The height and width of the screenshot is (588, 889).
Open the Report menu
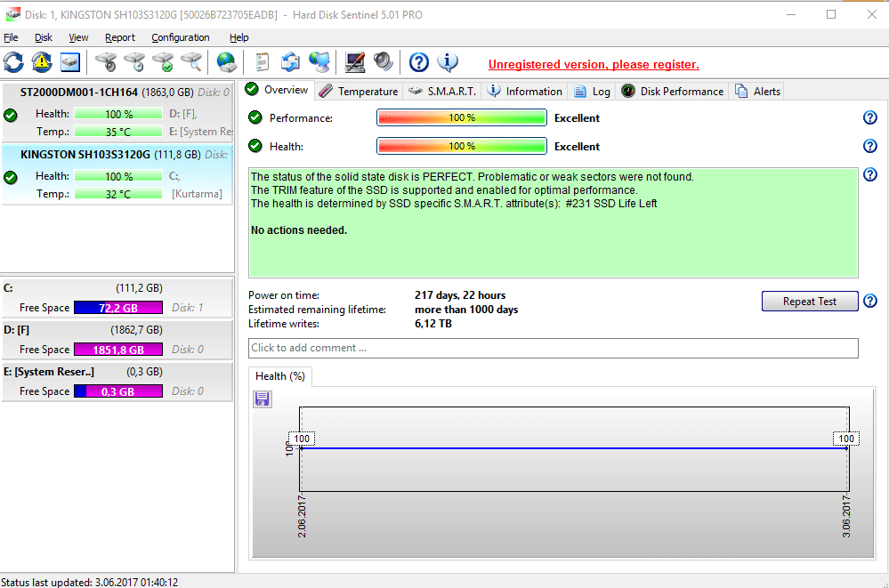point(119,37)
